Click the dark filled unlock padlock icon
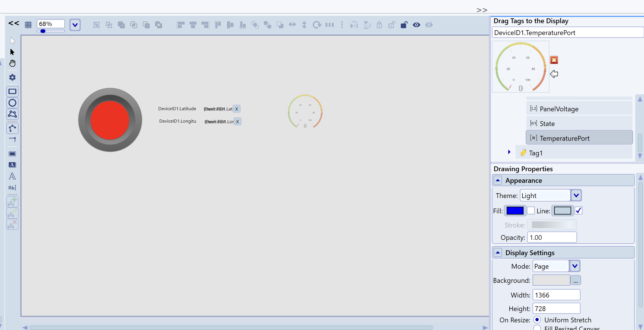Image resolution: width=644 pixels, height=330 pixels. (404, 25)
